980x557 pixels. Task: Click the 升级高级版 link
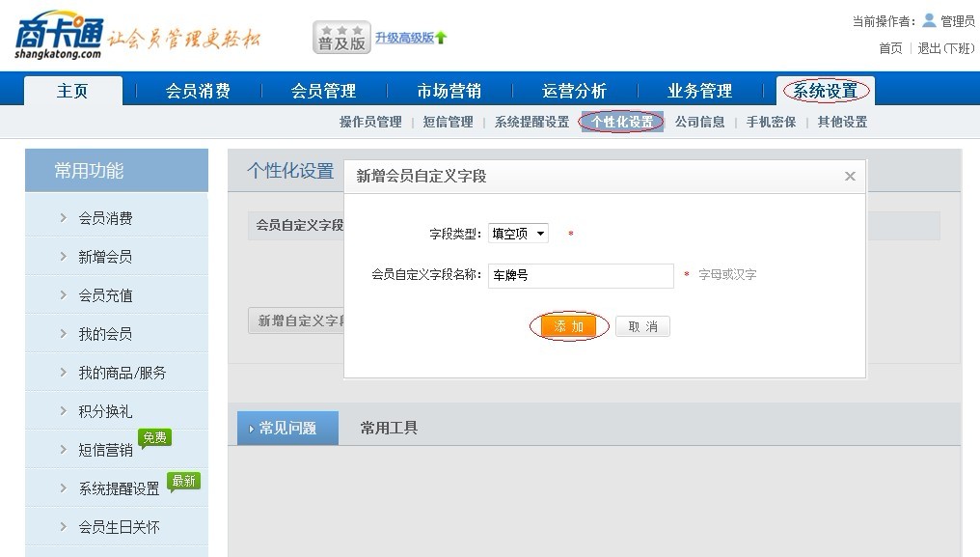click(404, 38)
